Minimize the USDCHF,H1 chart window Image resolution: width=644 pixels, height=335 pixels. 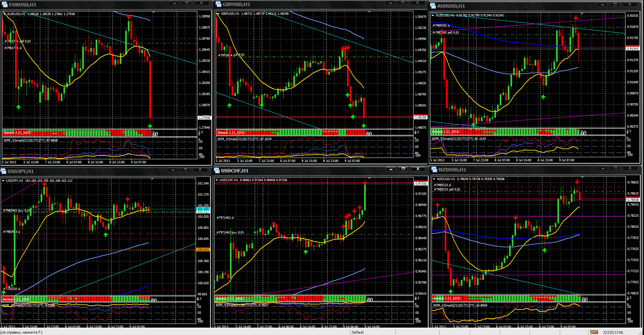point(391,169)
